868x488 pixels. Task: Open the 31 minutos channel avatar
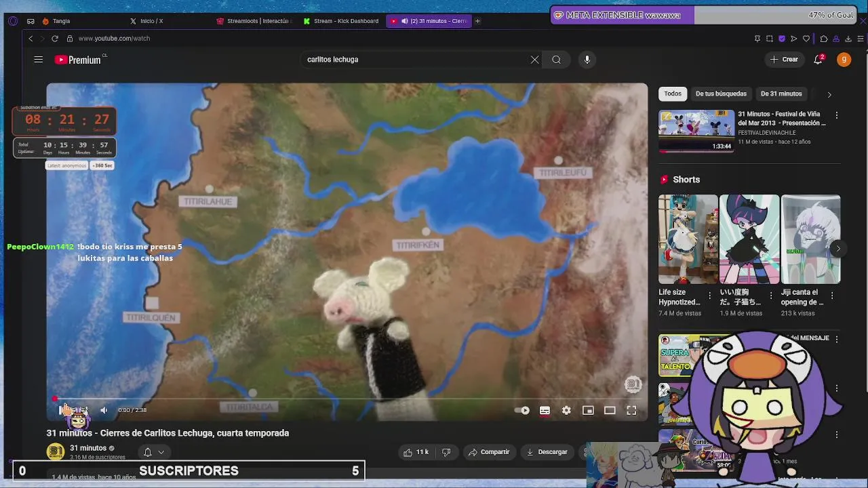56,452
